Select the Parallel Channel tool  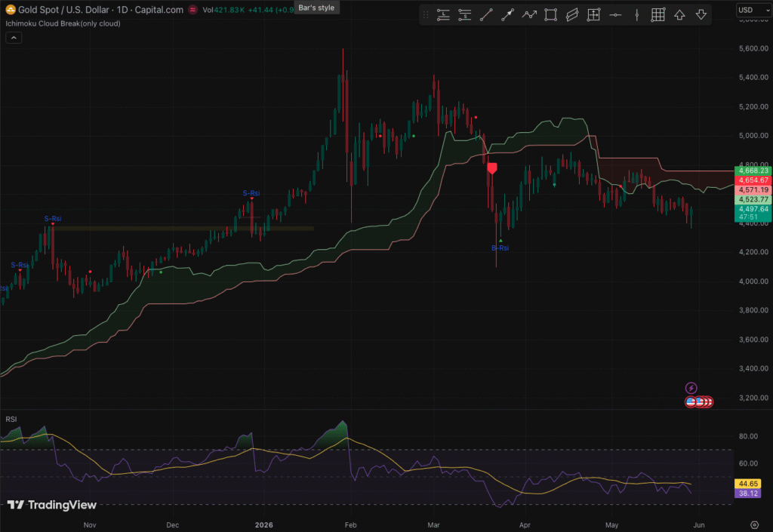coord(572,15)
